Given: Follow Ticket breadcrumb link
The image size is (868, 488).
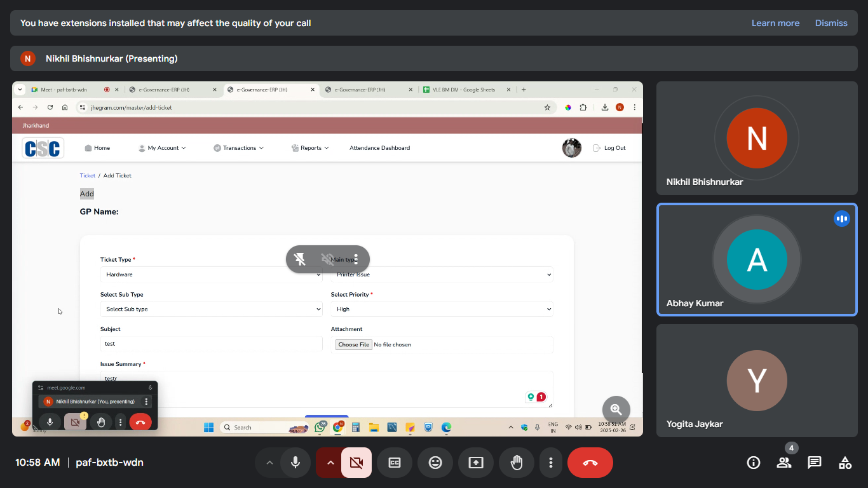Looking at the screenshot, I should pos(88,175).
